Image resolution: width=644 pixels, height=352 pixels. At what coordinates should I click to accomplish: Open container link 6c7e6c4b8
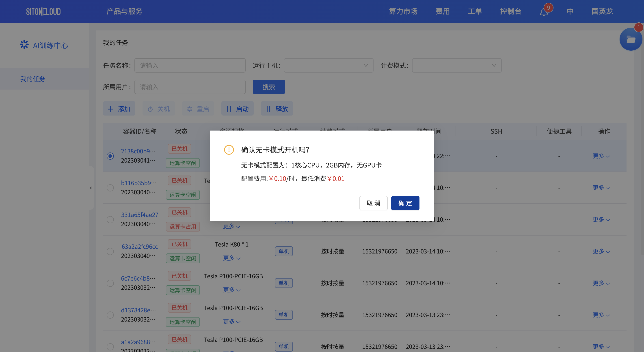coord(138,278)
